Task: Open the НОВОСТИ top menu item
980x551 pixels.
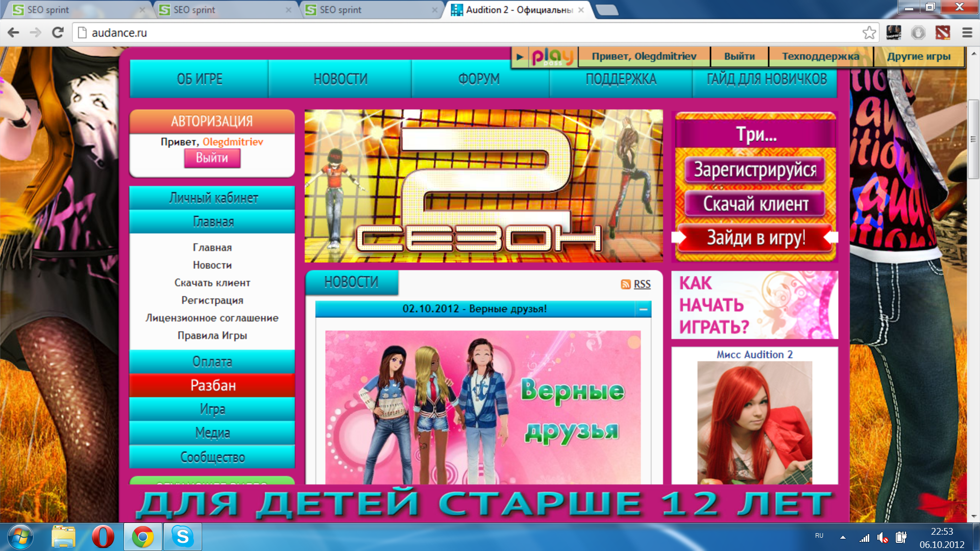Action: point(340,79)
